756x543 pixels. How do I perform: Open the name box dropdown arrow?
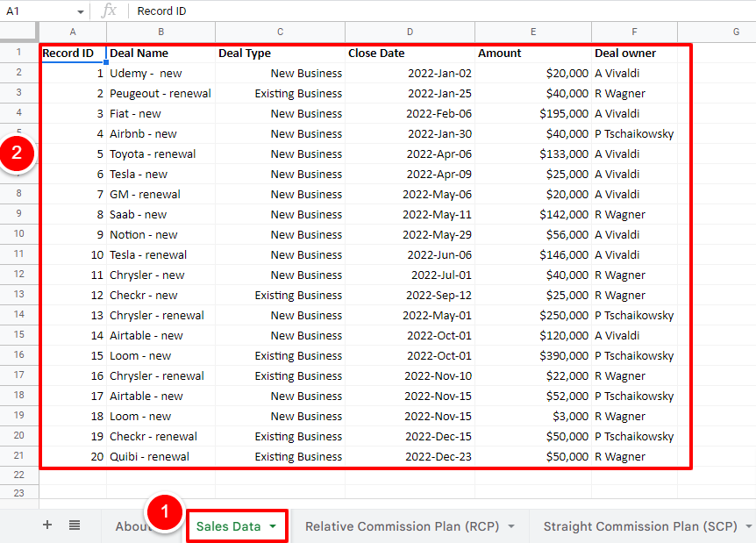click(80, 11)
